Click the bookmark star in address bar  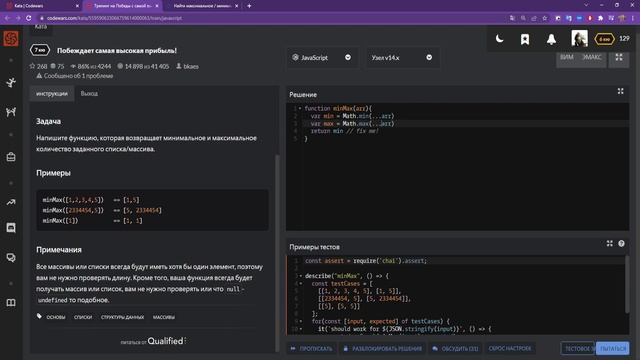coord(544,18)
